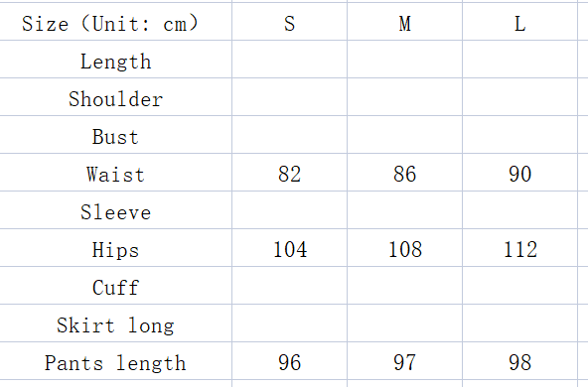588x387 pixels.
Task: Click the M column header cell
Action: pyautogui.click(x=404, y=22)
